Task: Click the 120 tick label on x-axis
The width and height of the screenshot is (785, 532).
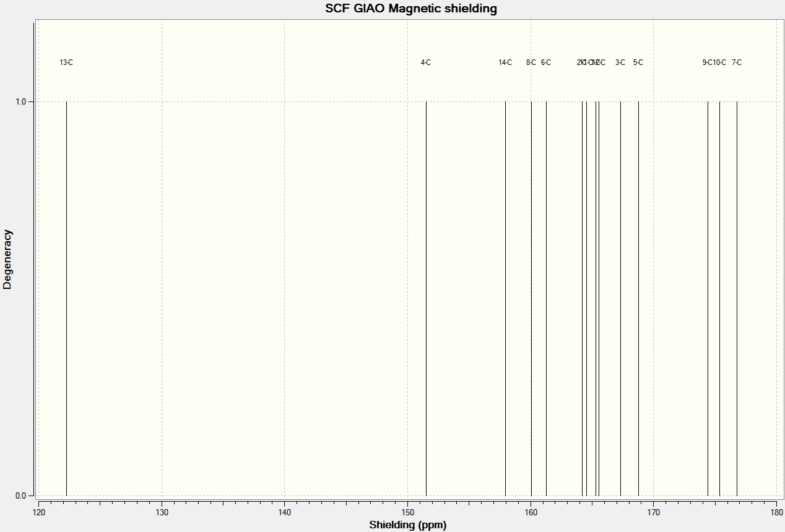Action: tap(38, 513)
